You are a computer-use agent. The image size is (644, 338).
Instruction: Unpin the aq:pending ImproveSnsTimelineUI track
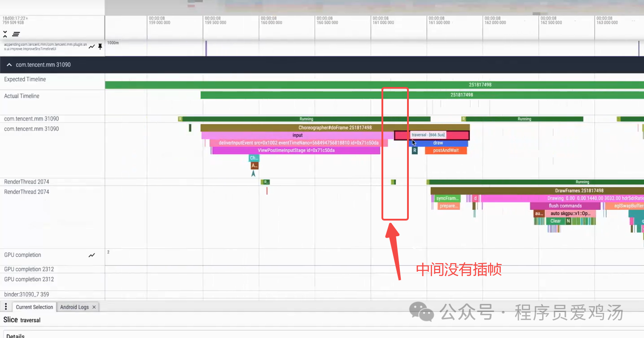coord(100,46)
